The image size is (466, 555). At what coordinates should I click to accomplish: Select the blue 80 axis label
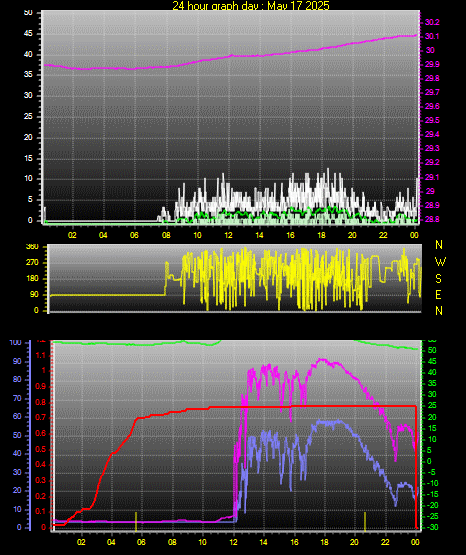point(17,380)
